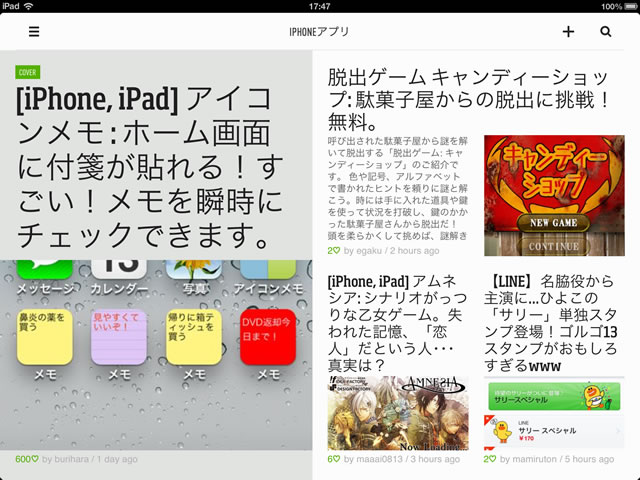Tap the plus add icon
Viewport: 640px width, 480px height.
coord(568,31)
